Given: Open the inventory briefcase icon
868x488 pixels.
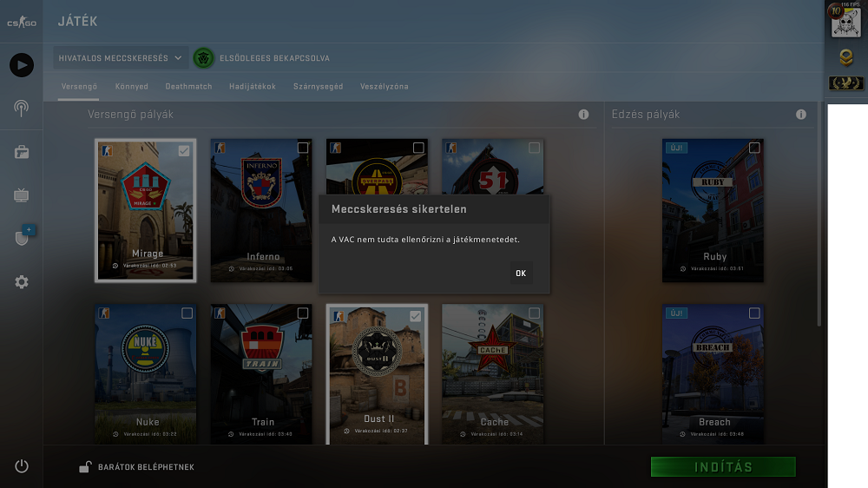Looking at the screenshot, I should [22, 152].
